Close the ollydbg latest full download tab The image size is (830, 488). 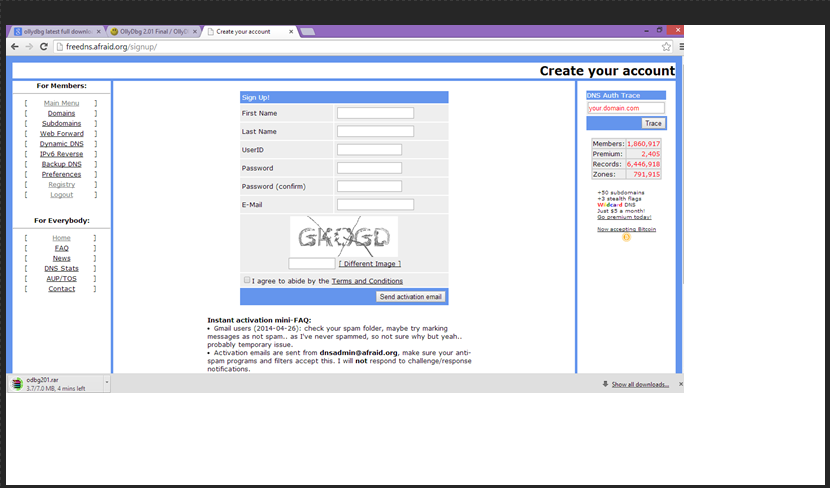coord(98,32)
